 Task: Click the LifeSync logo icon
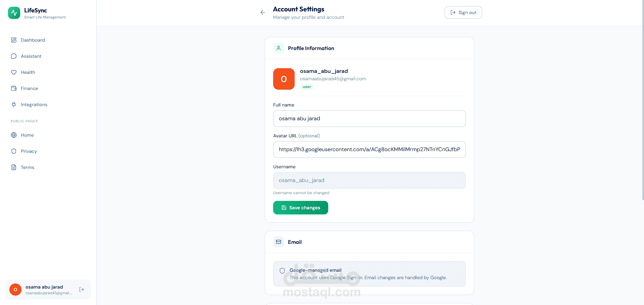coord(14,13)
